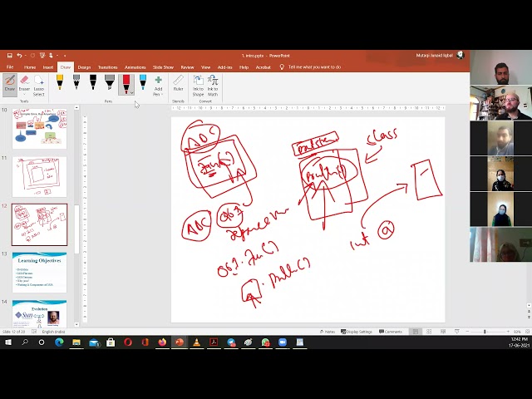
Task: Fit slide to current window
Action: coord(527,332)
